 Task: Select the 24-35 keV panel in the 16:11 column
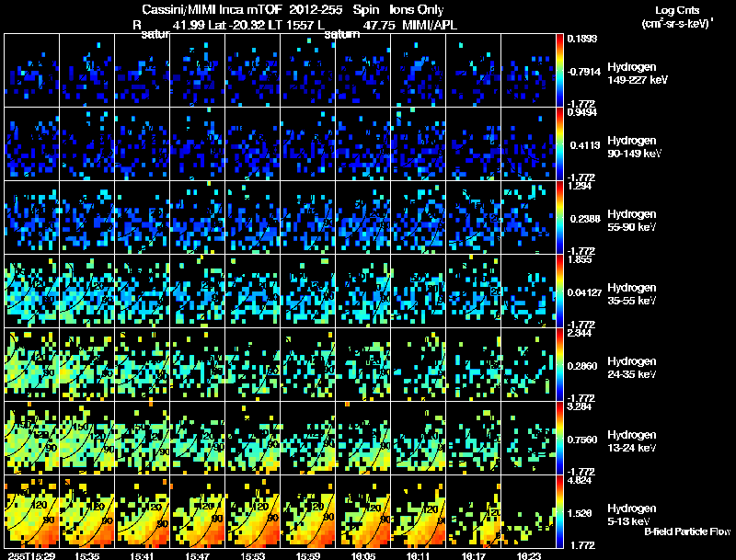419,364
